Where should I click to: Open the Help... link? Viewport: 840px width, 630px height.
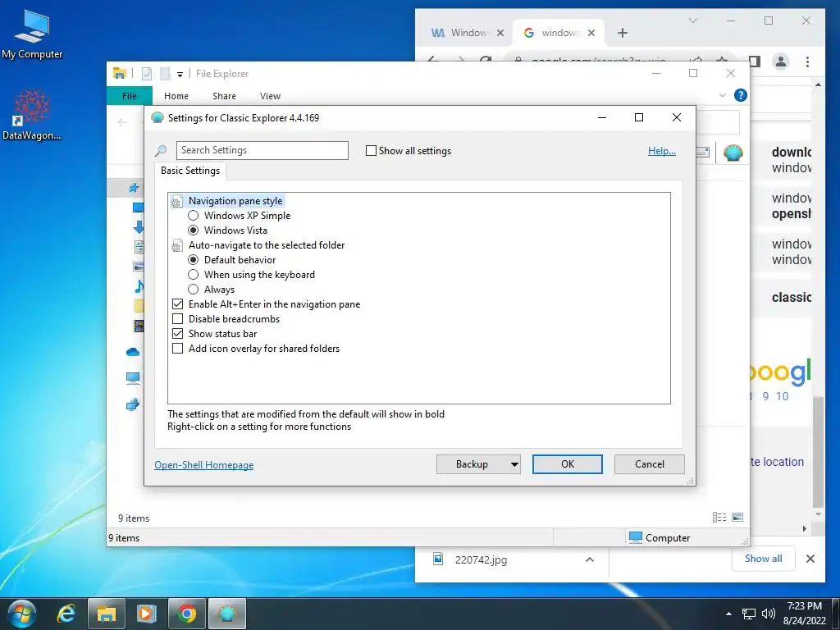[662, 151]
